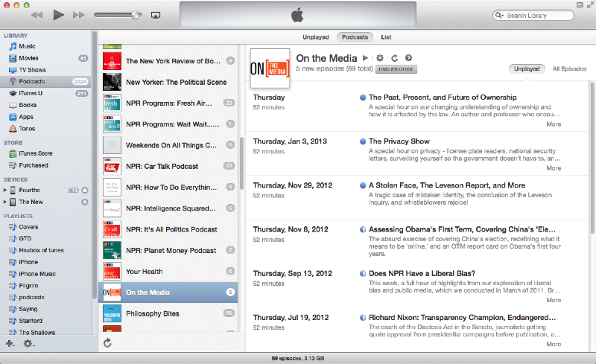Open the AirPlay output icon
The height and width of the screenshot is (364, 596).
click(156, 15)
